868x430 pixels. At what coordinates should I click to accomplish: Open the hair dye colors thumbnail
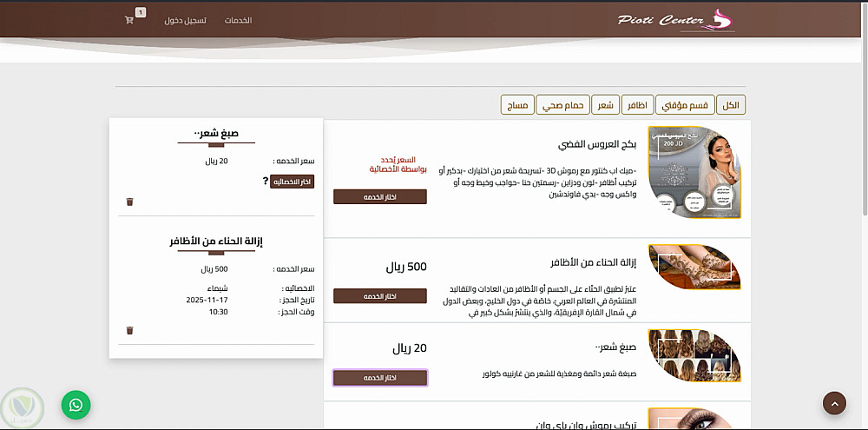click(x=694, y=356)
